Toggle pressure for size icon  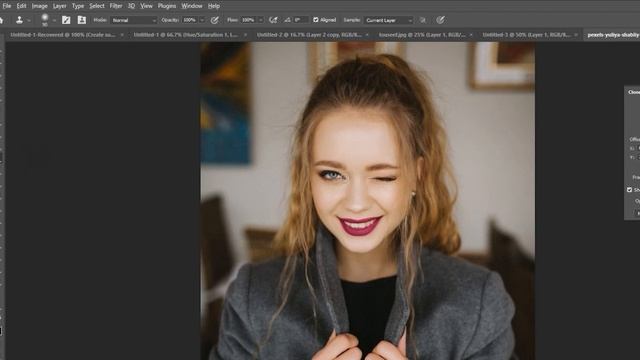(440, 20)
